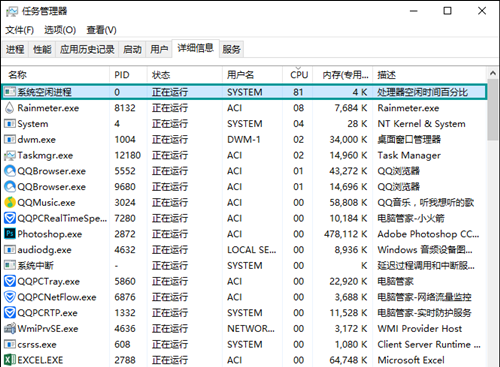Click the description 'Client Server Runtime ...'

429,344
